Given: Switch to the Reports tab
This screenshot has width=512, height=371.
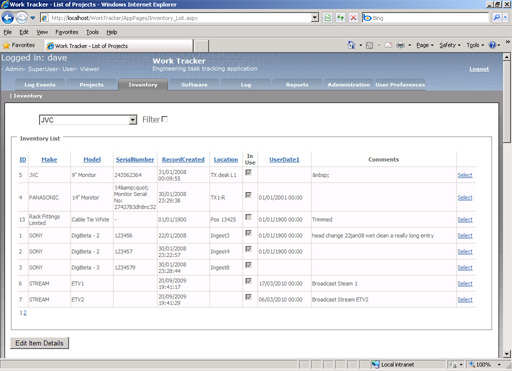Looking at the screenshot, I should [297, 85].
